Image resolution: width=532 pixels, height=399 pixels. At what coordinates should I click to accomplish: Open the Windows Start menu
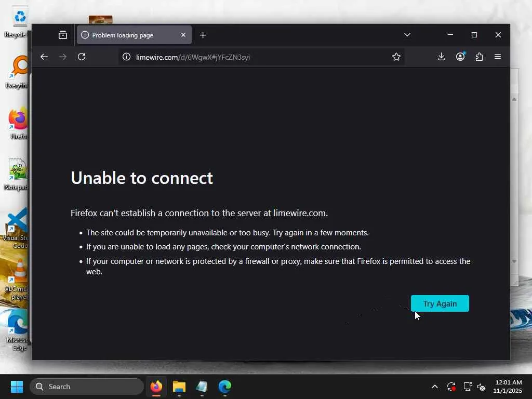pyautogui.click(x=17, y=387)
